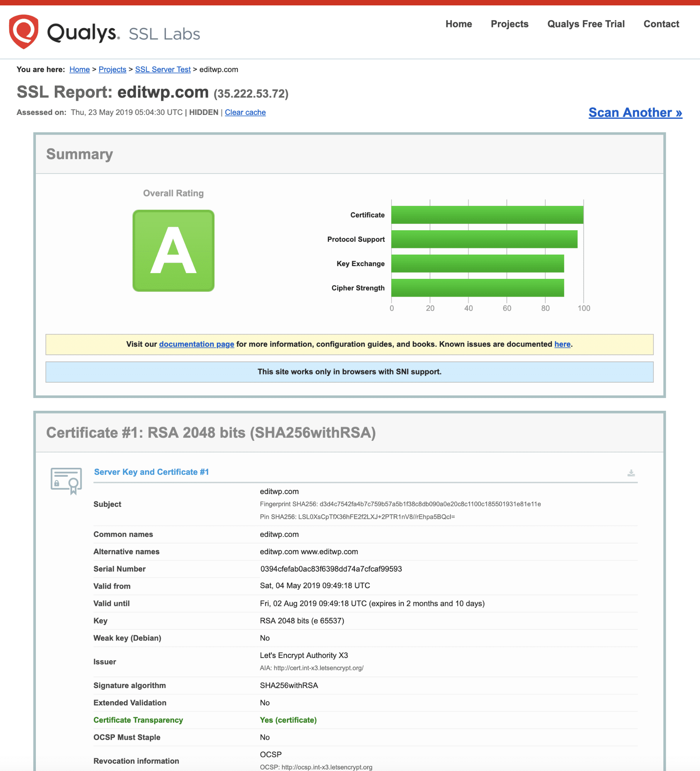Open the Qualys Free Trial menu item

click(x=585, y=24)
